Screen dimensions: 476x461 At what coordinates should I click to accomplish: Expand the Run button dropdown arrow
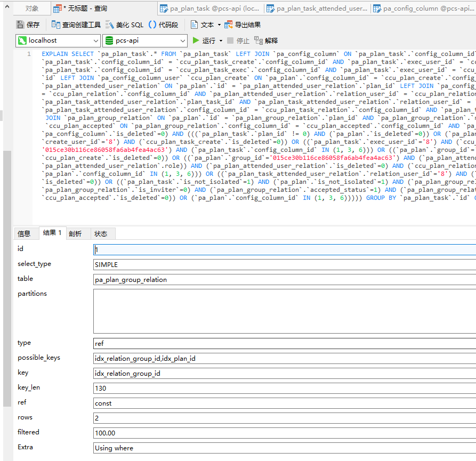[x=221, y=41]
